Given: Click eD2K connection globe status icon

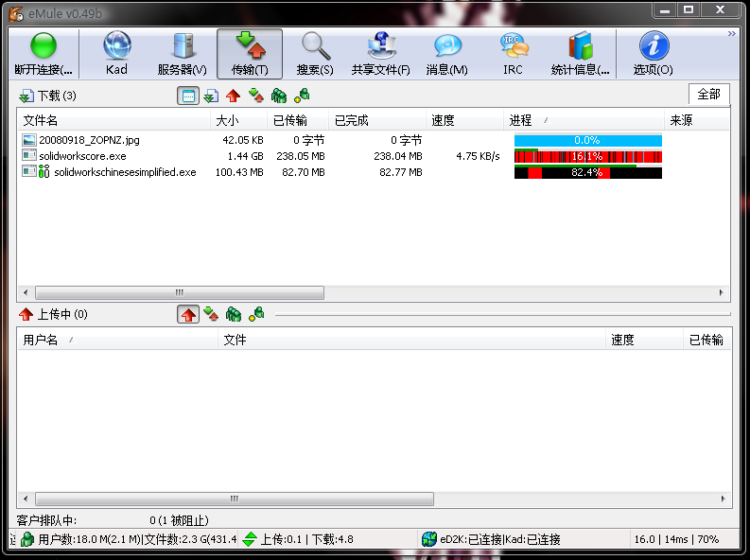Looking at the screenshot, I should [x=429, y=539].
